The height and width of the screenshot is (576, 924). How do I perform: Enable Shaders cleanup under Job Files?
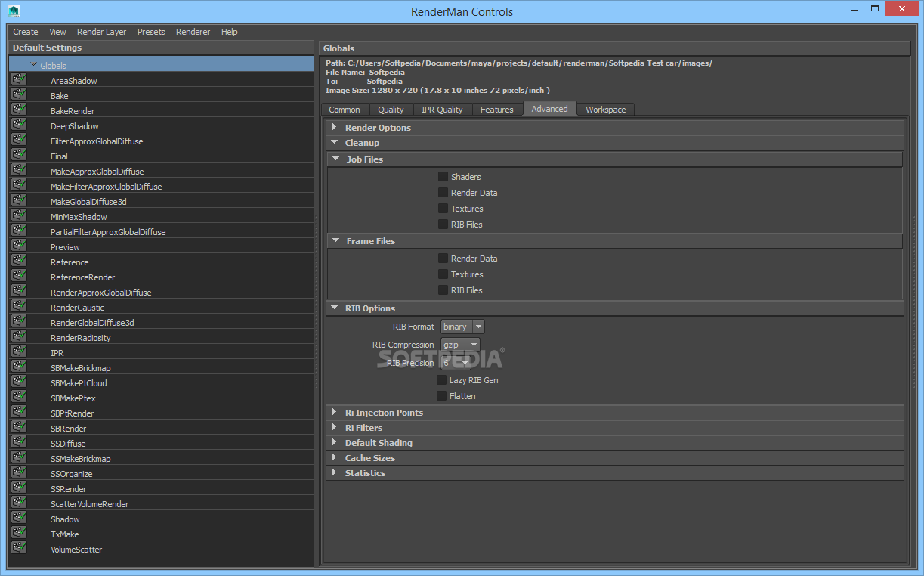click(443, 176)
